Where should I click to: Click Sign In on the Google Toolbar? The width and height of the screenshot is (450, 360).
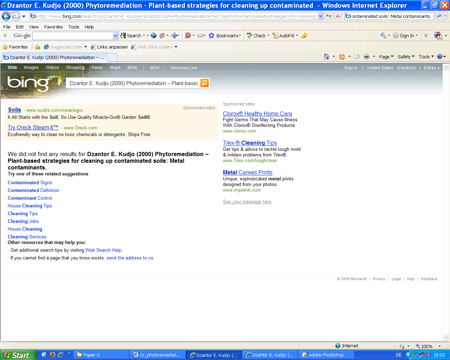405,36
